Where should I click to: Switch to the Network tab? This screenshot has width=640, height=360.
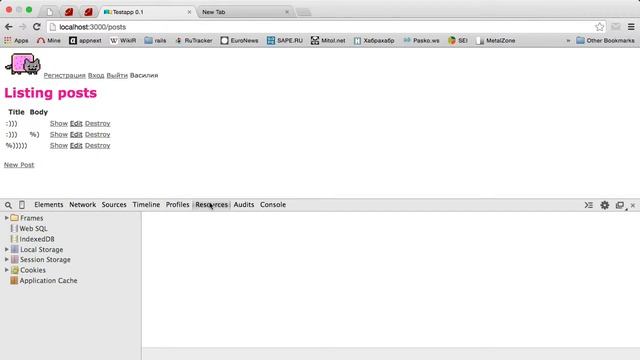(82, 204)
